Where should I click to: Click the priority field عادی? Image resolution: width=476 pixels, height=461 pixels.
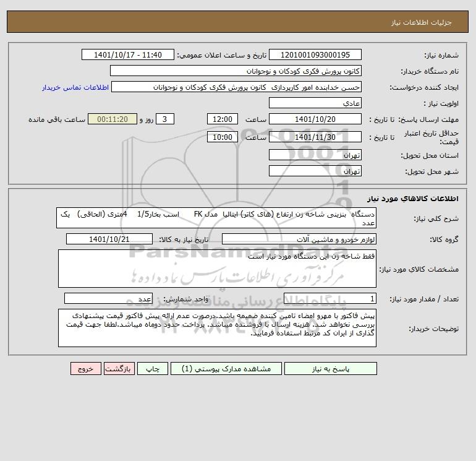pos(315,103)
